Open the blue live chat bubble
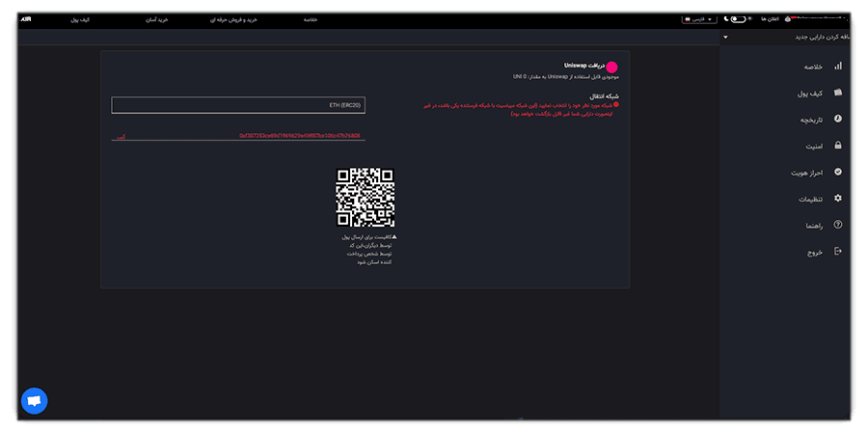The image size is (868, 434). [35, 401]
